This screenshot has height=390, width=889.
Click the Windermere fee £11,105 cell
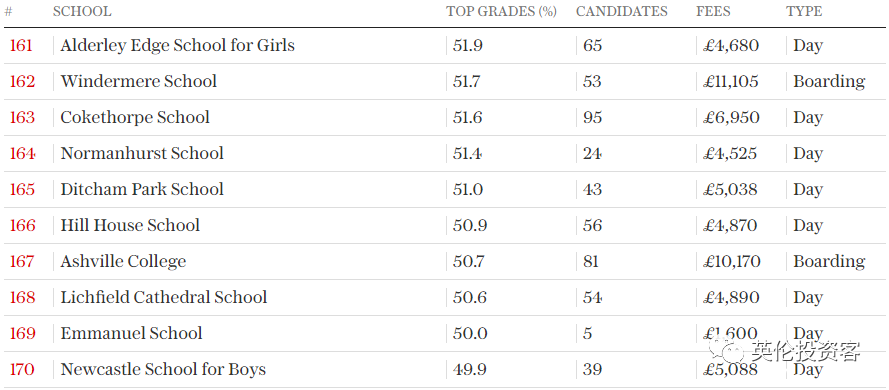pyautogui.click(x=731, y=81)
